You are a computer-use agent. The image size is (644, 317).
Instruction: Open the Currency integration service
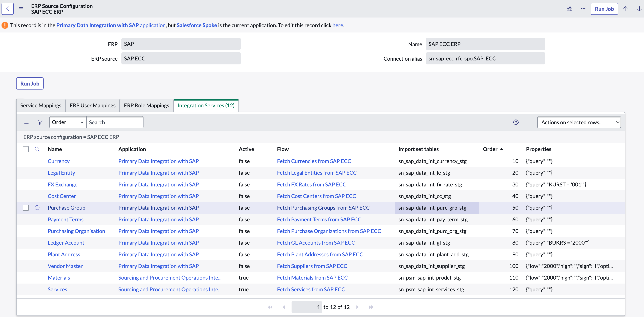coord(58,161)
